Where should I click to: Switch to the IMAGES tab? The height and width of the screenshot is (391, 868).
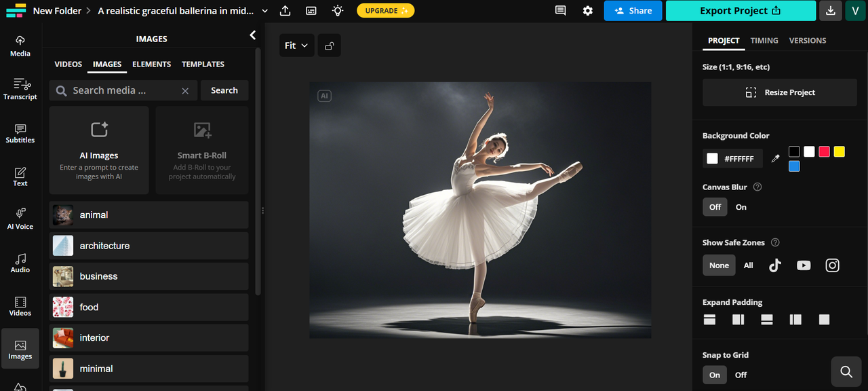[107, 64]
